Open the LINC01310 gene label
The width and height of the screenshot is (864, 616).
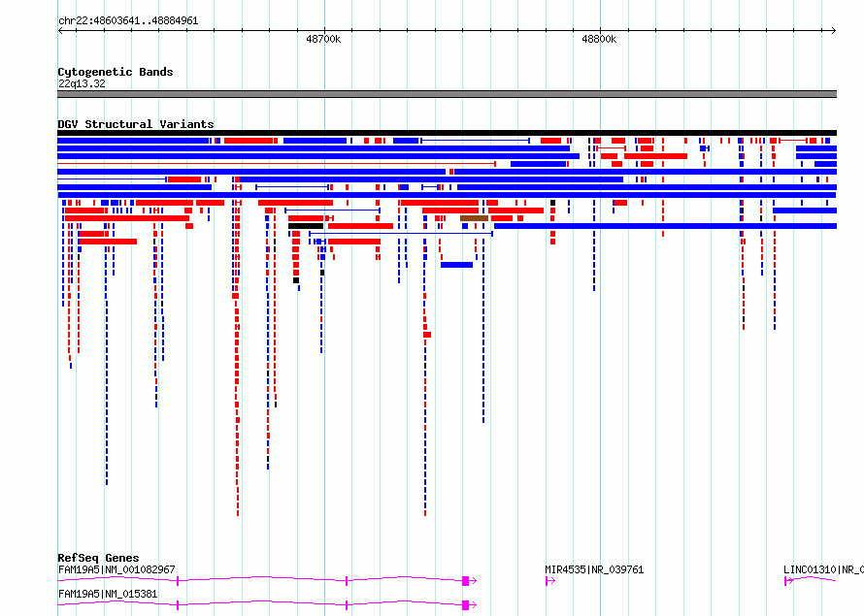(x=823, y=569)
